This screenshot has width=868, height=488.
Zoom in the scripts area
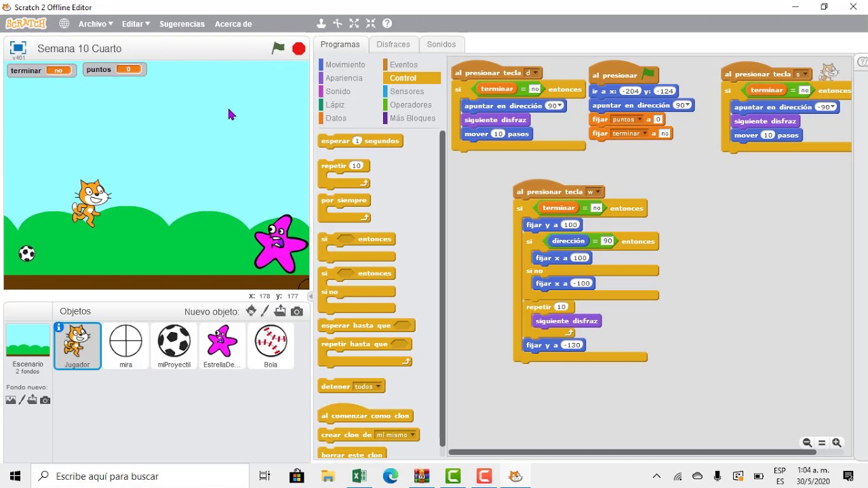click(837, 443)
